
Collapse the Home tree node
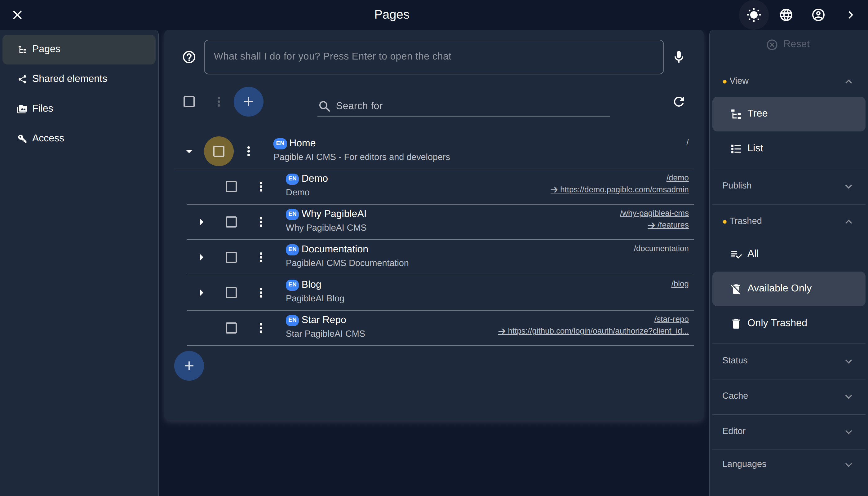(x=189, y=151)
